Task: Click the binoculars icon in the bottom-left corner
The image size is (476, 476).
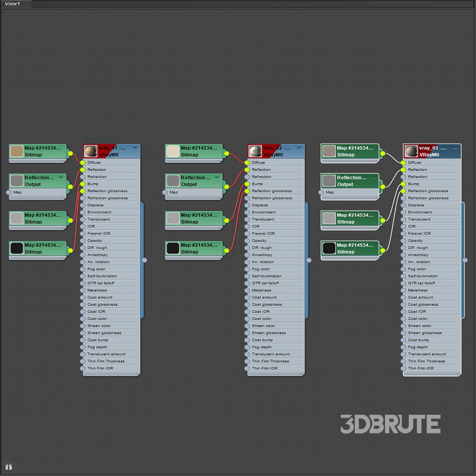Action: [9, 467]
